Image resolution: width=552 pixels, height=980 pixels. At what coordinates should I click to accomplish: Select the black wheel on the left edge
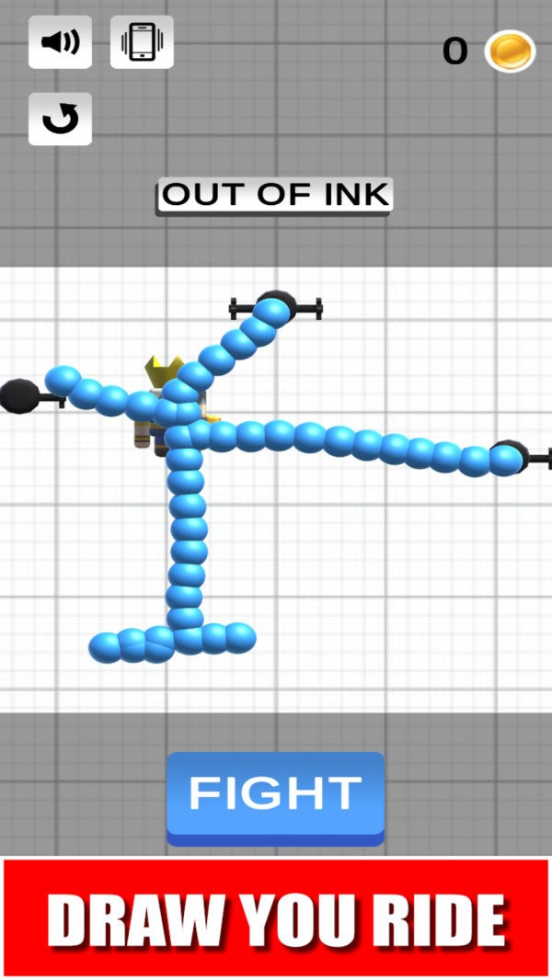[18, 395]
